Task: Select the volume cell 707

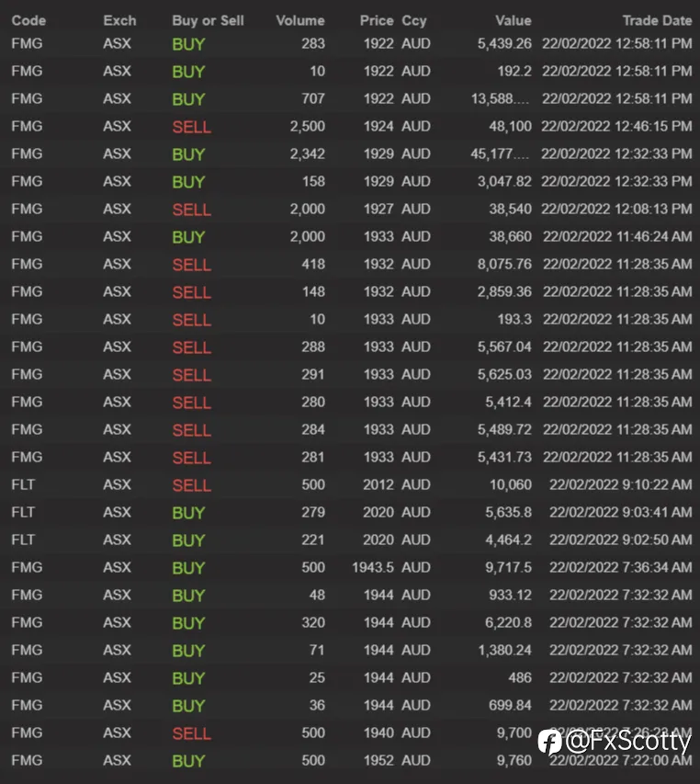Action: point(313,98)
